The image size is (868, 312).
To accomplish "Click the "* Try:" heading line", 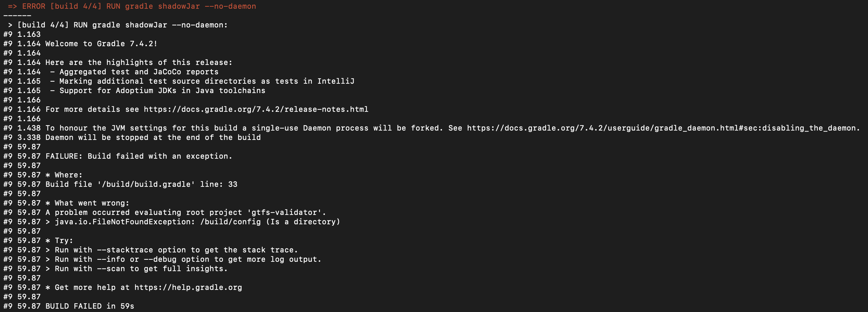I will [59, 241].
